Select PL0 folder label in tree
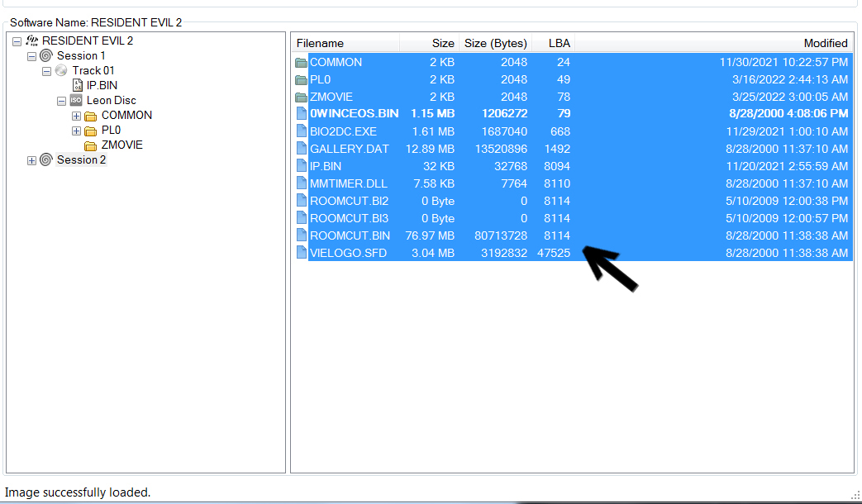 point(111,130)
